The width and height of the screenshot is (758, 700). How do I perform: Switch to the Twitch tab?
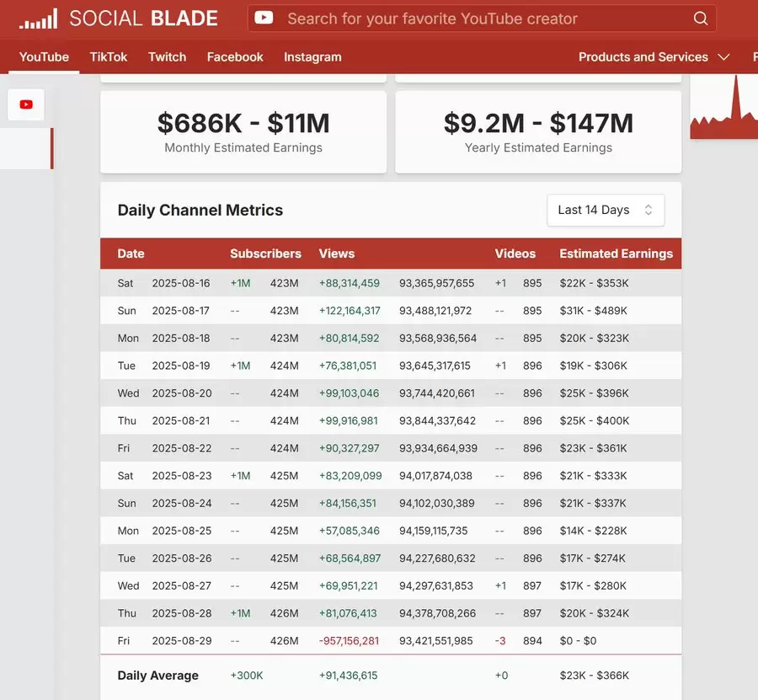point(167,57)
